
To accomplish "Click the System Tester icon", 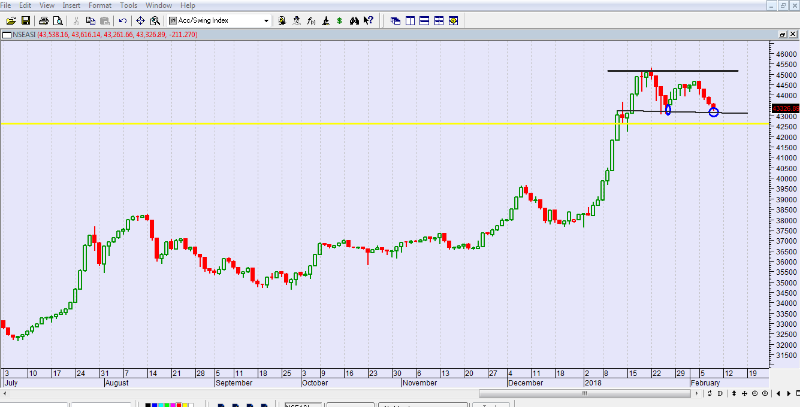I will [326, 21].
